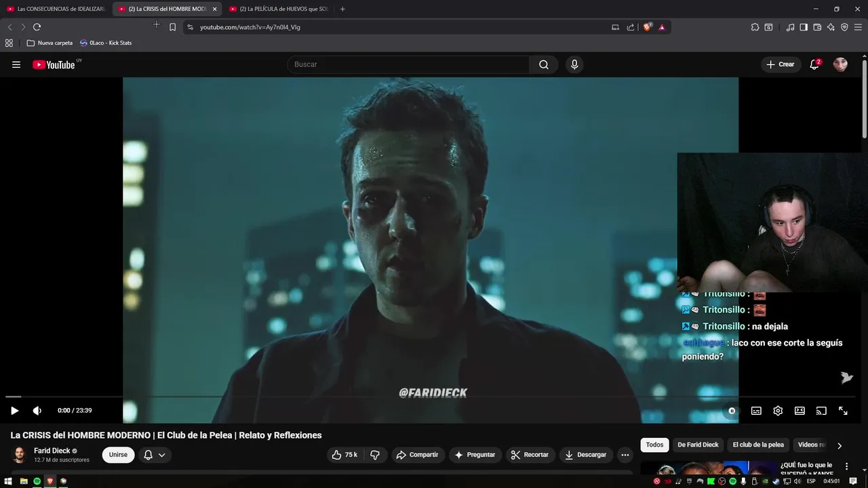Image resolution: width=868 pixels, height=488 pixels.
Task: Go back in browser history
Action: (x=9, y=27)
